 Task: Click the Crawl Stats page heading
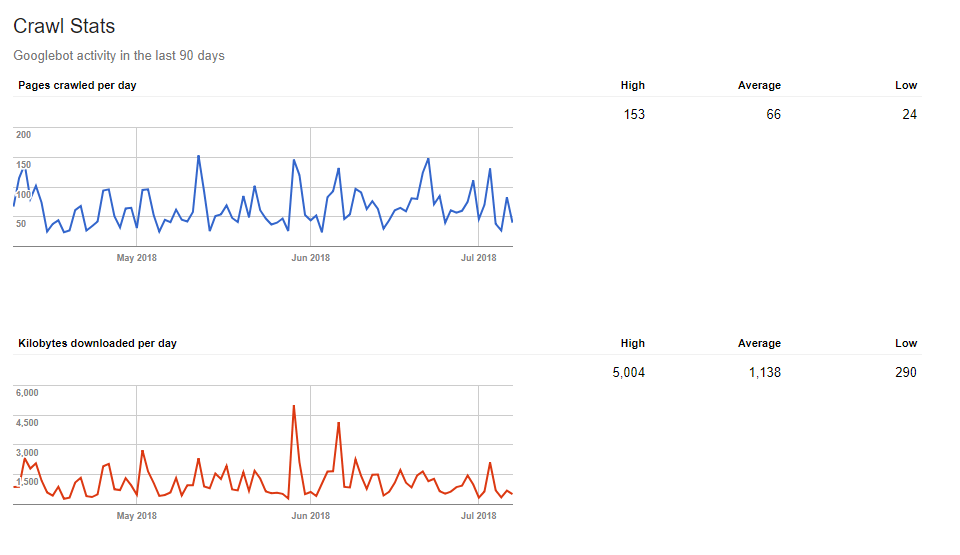pyautogui.click(x=64, y=26)
